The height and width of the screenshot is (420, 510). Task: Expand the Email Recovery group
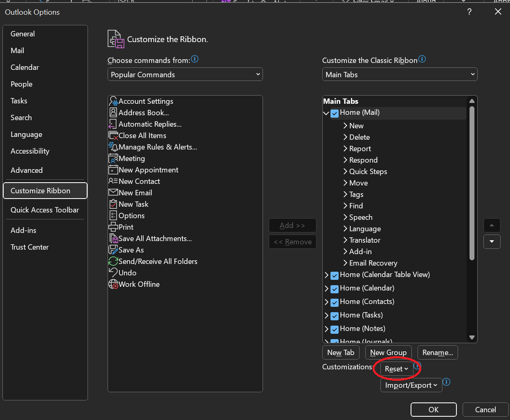345,263
